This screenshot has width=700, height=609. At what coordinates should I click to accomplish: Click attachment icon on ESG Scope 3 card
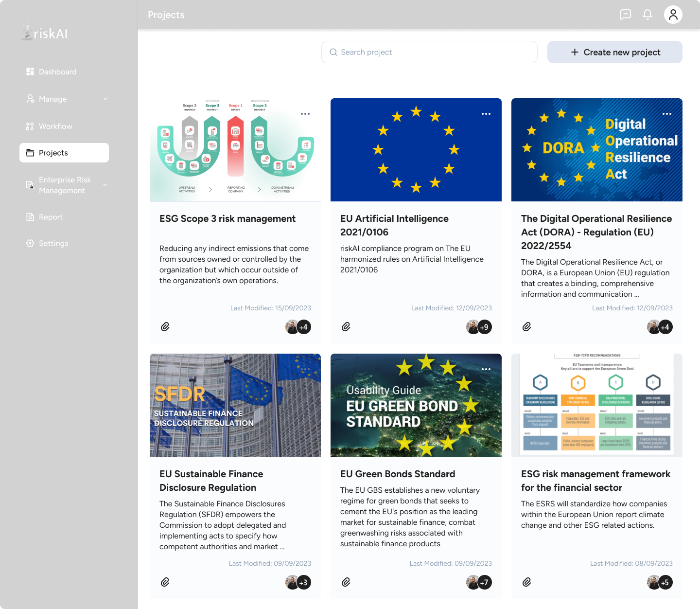pos(165,327)
